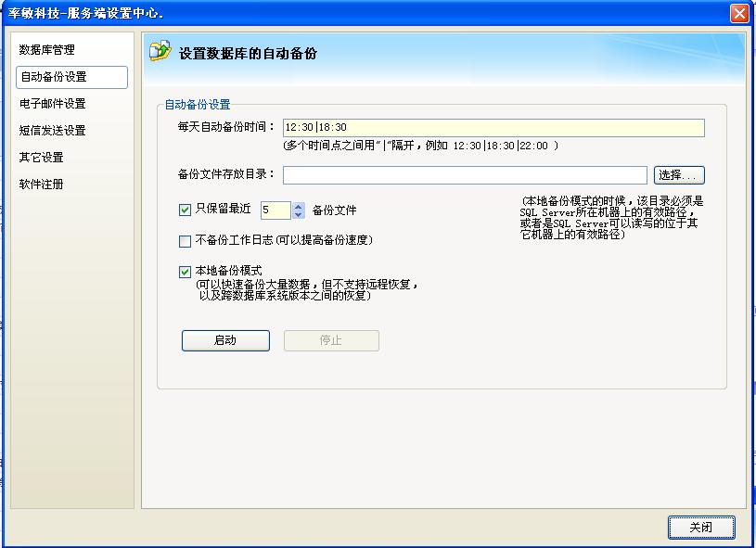This screenshot has width=756, height=548.
Task: Close the window with the red X
Action: [739, 13]
